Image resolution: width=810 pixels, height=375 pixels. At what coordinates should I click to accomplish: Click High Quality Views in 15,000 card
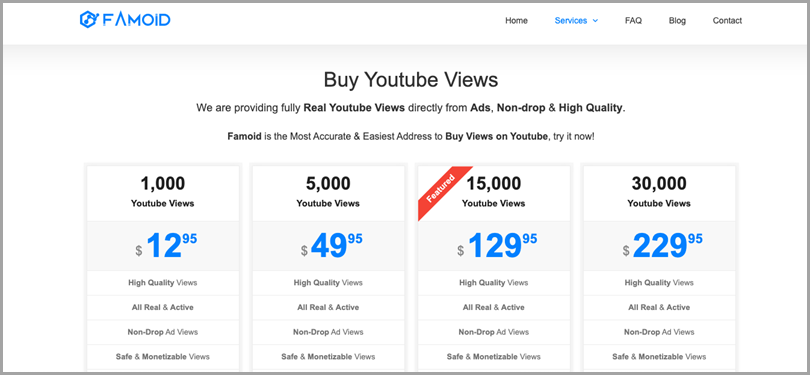[x=493, y=283]
